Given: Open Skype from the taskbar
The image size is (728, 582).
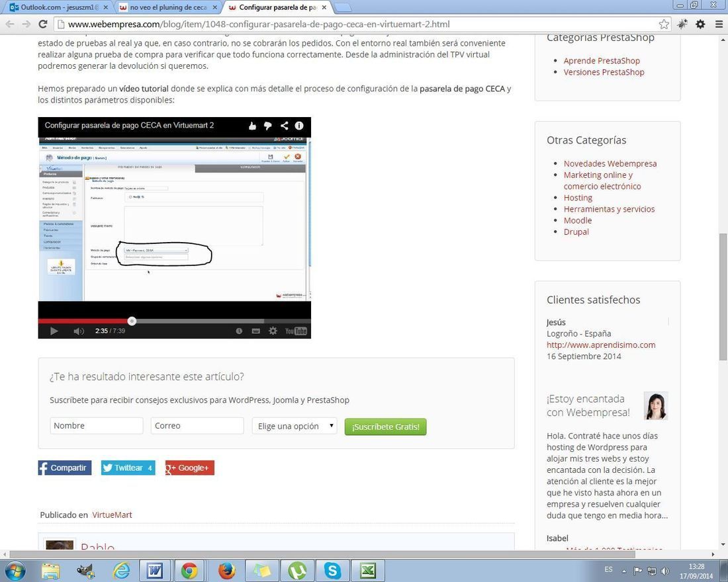Looking at the screenshot, I should [332, 571].
